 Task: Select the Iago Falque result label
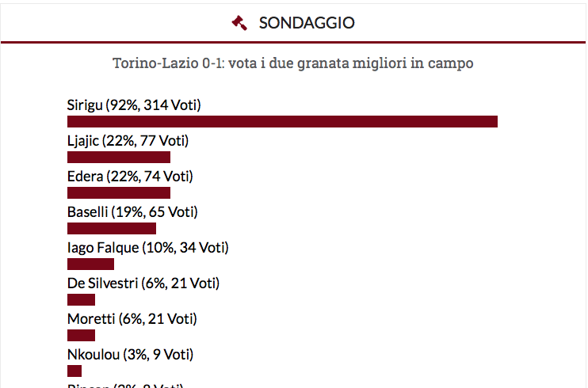(x=148, y=247)
